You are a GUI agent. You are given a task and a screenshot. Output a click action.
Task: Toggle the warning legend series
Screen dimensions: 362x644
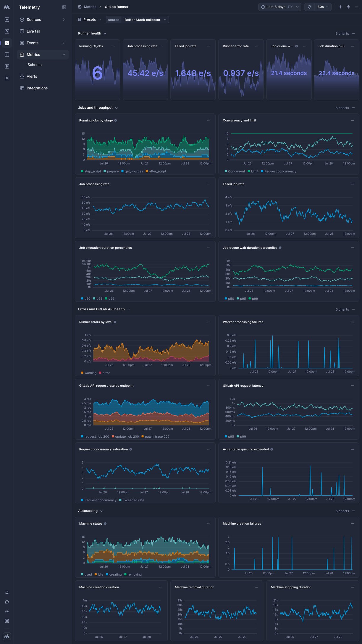[89, 373]
